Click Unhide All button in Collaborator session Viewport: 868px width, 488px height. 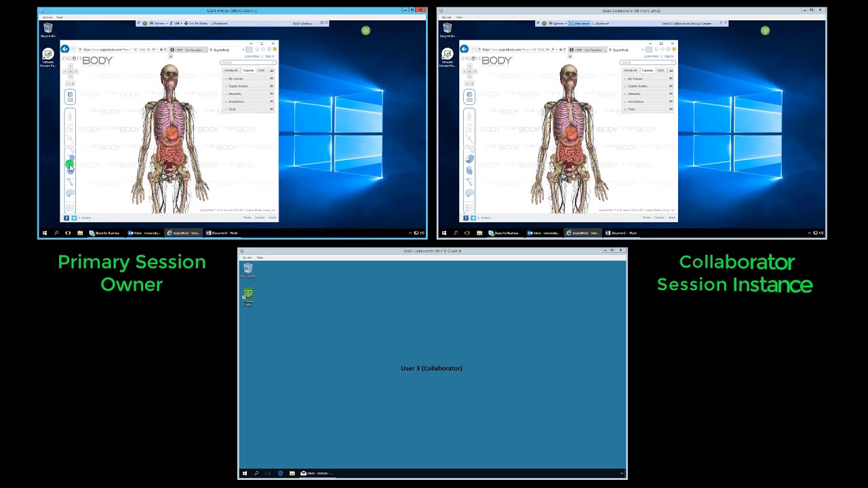tap(630, 70)
